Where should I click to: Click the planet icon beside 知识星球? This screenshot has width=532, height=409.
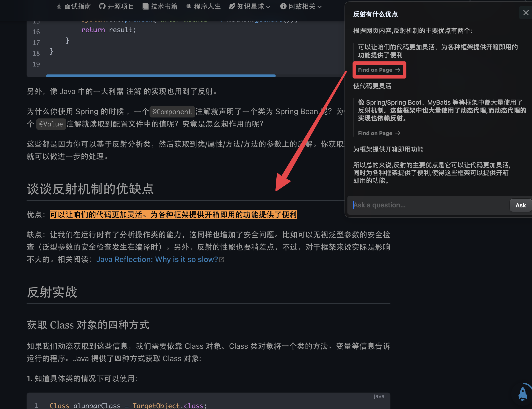[232, 6]
